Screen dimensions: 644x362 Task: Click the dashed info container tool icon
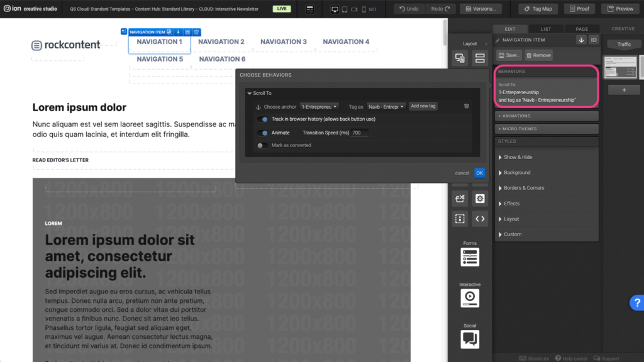[460, 219]
